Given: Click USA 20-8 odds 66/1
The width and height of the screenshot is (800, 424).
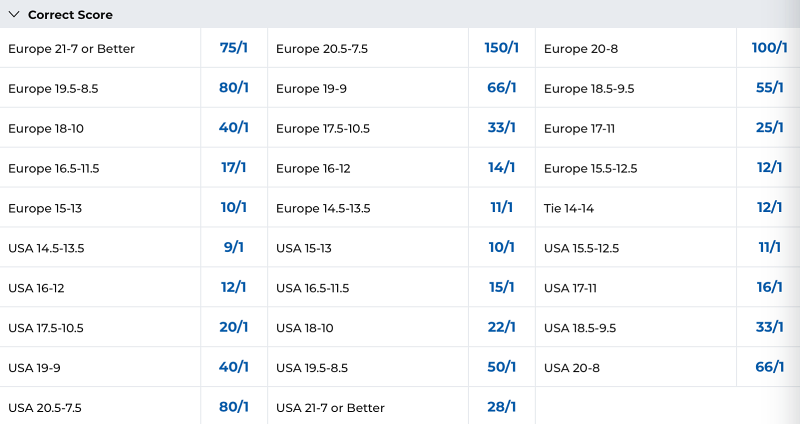Looking at the screenshot, I should 768,367.
